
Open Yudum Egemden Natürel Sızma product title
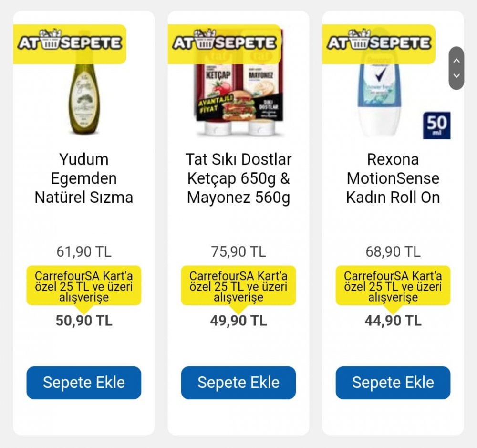[x=84, y=178]
